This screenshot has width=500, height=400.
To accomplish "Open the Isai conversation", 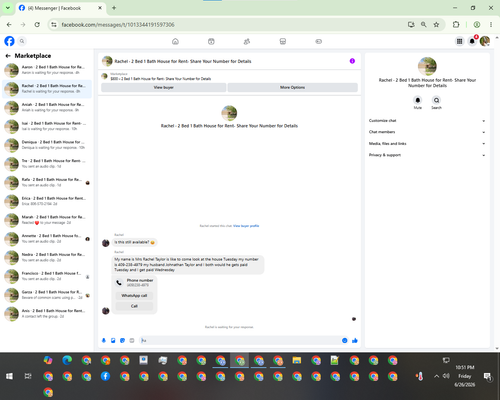I will click(x=47, y=126).
